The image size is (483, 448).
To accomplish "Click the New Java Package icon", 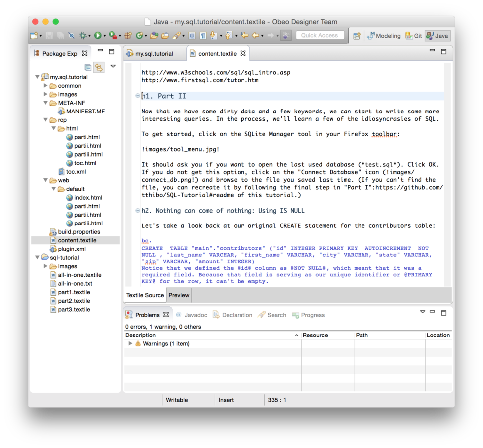I will pyautogui.click(x=128, y=36).
